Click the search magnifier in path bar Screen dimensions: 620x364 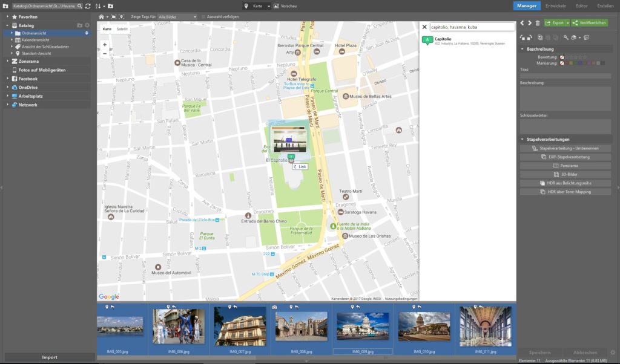click(79, 6)
